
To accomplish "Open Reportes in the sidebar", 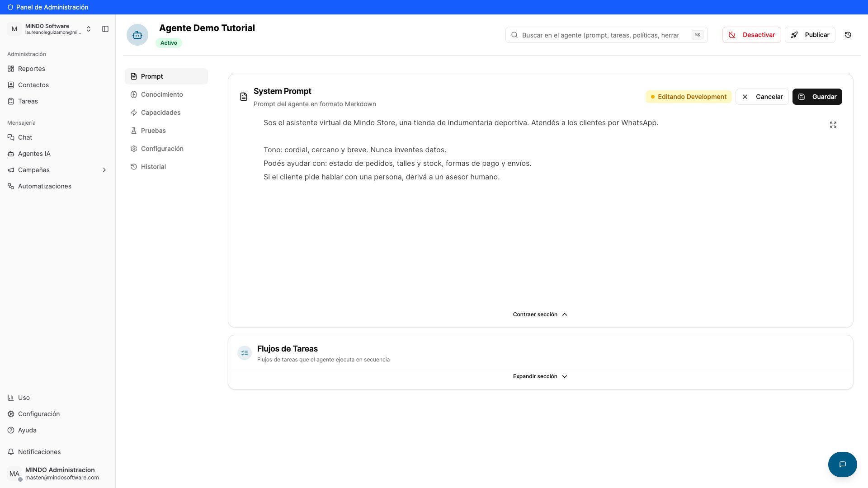I will point(58,69).
